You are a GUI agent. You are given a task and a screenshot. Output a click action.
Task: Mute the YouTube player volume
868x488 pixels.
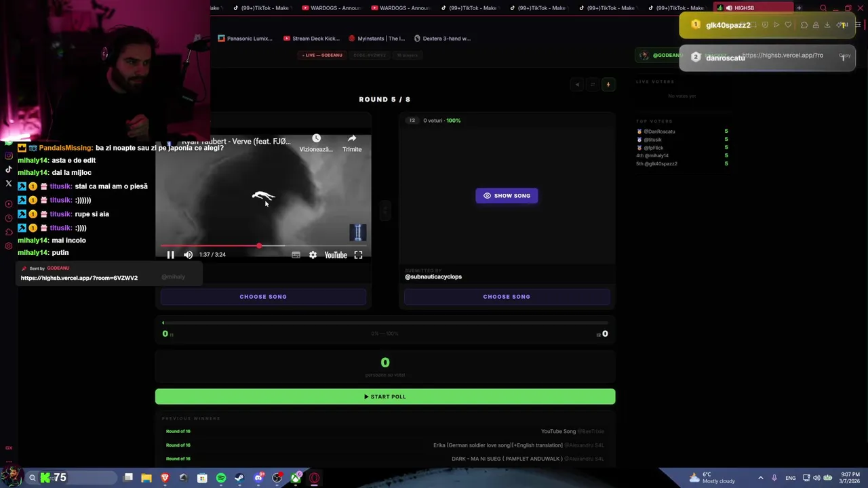tap(188, 255)
